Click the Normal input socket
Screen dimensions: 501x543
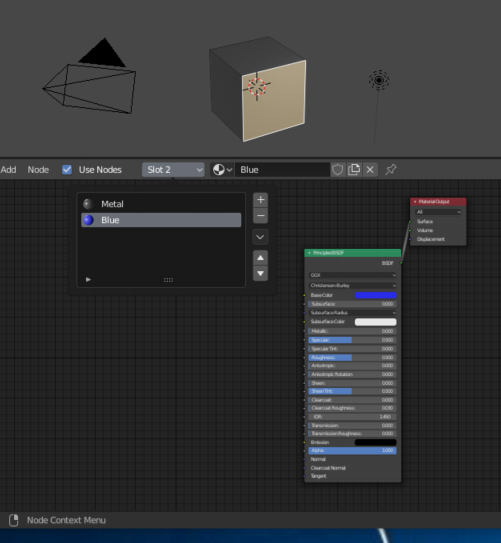coord(304,460)
